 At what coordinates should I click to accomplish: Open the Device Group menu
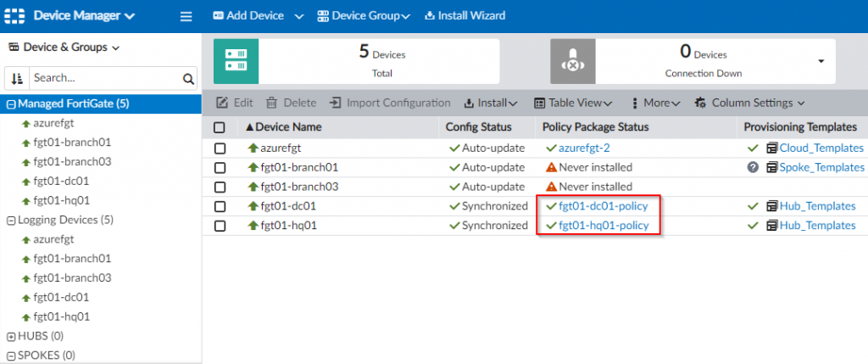pyautogui.click(x=364, y=15)
